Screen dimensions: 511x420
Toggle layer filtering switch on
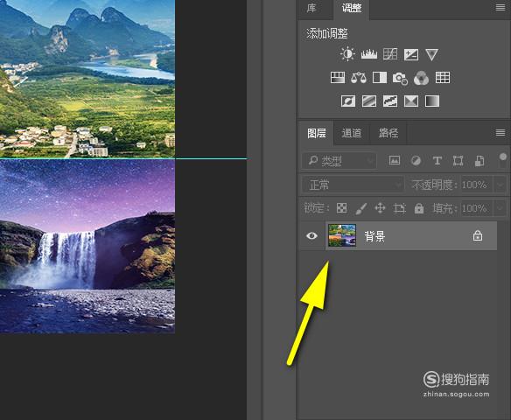[x=503, y=161]
